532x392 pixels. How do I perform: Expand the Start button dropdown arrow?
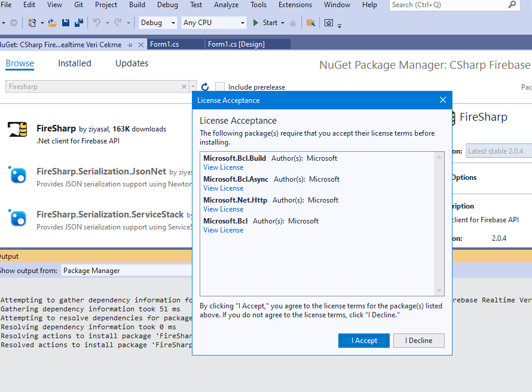pyautogui.click(x=283, y=23)
